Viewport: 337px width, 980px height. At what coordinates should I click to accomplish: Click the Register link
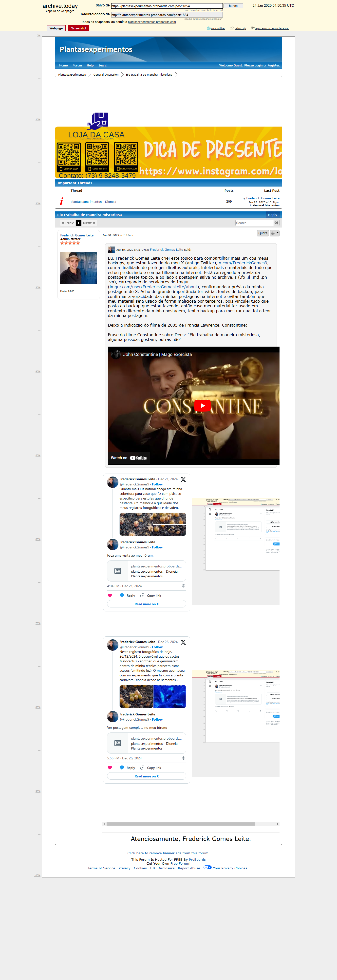point(273,65)
